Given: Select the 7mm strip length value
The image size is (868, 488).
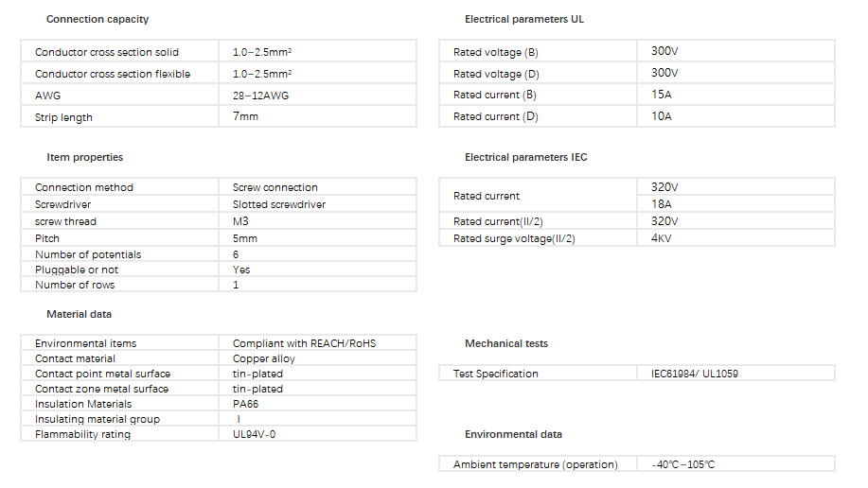Looking at the screenshot, I should tap(245, 116).
